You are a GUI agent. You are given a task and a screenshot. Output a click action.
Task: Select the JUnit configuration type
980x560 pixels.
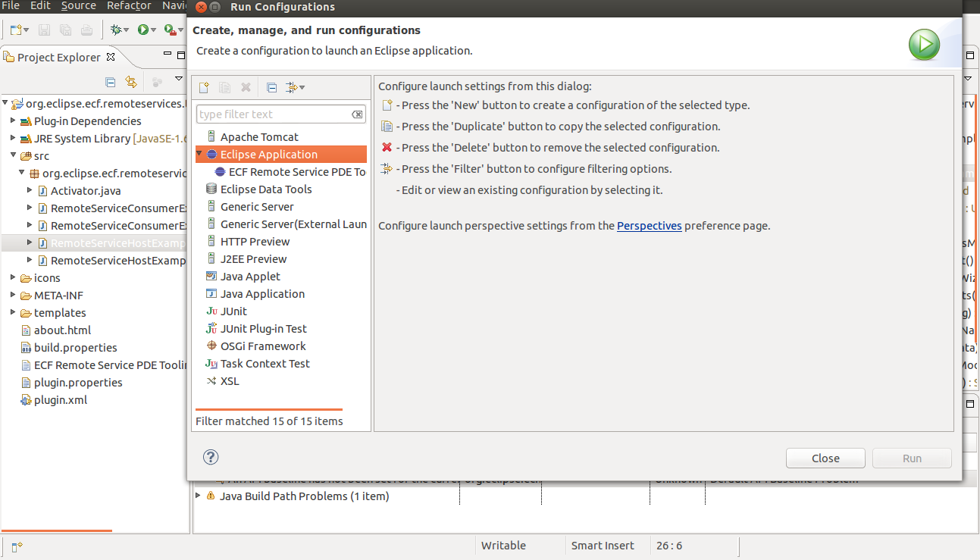click(x=233, y=311)
